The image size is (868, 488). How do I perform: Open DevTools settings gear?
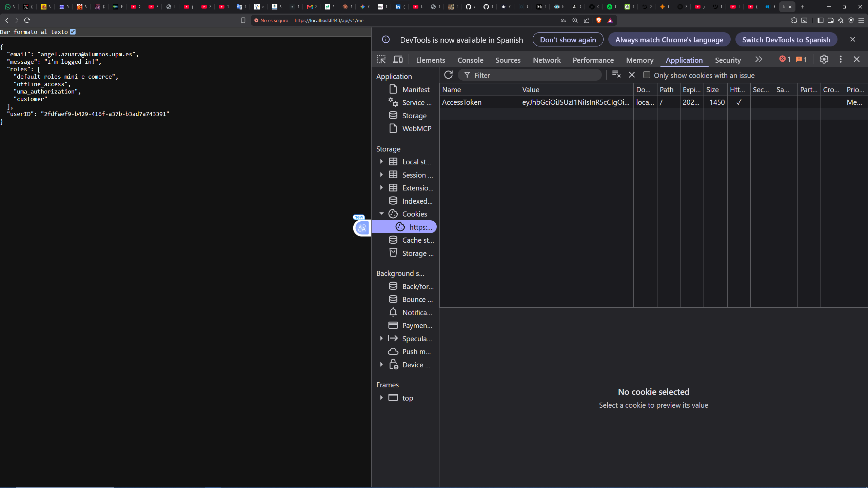point(824,59)
